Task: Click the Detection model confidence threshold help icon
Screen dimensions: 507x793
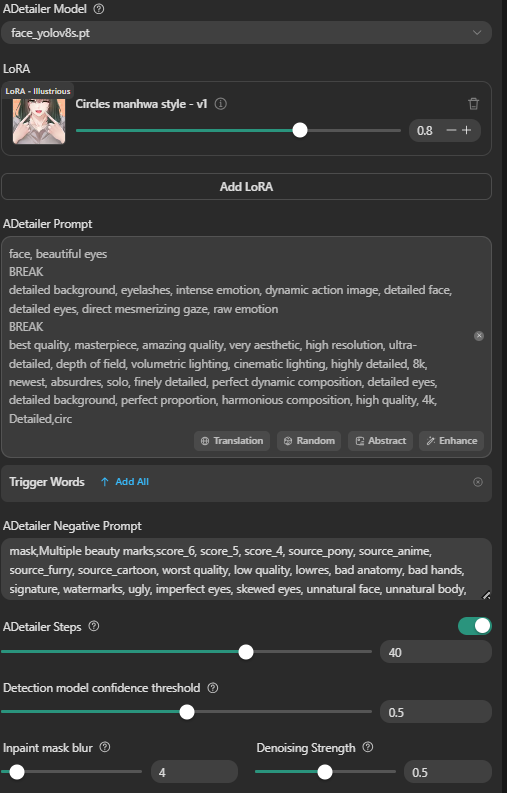Action: [x=213, y=688]
